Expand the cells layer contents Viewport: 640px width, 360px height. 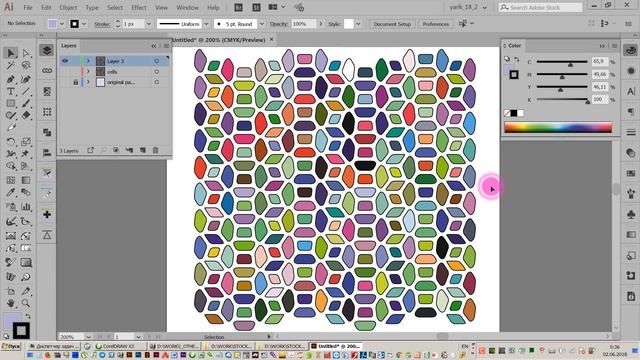coord(88,71)
